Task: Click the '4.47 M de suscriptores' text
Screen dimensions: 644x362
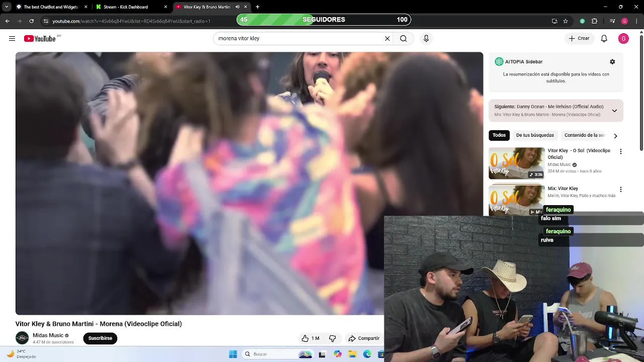Action: coord(53,342)
